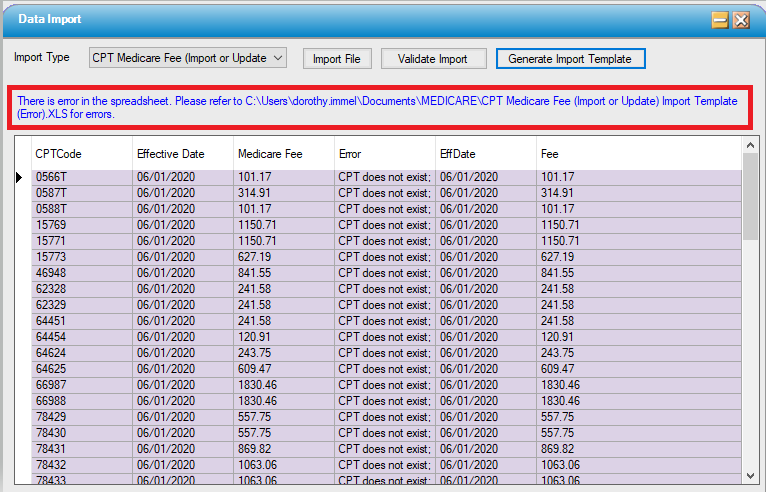Viewport: 766px width, 492px height.
Task: Click Generate Import Template button
Action: point(570,59)
